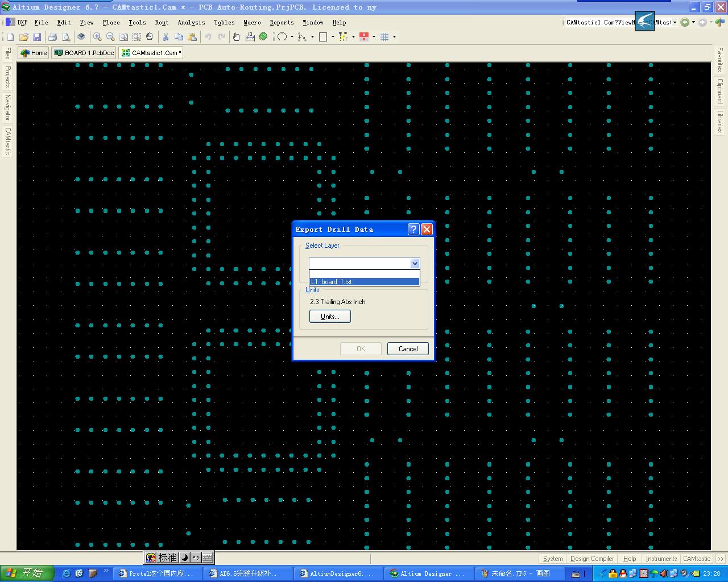
Task: Close the Export Drill Data dialog
Action: tap(427, 229)
